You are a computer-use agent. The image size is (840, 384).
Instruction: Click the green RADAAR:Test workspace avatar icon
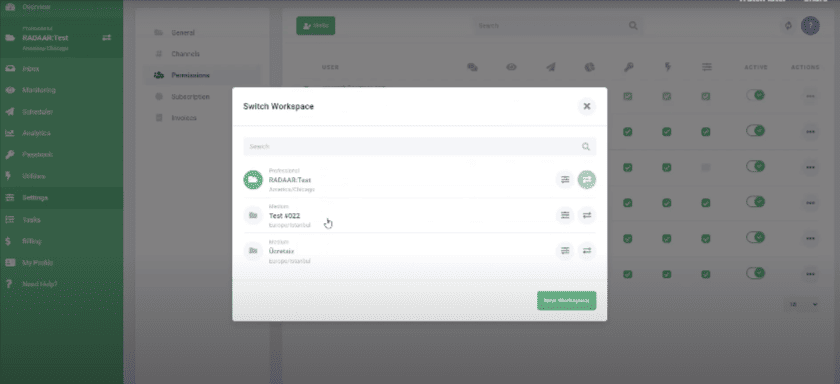[x=253, y=180]
